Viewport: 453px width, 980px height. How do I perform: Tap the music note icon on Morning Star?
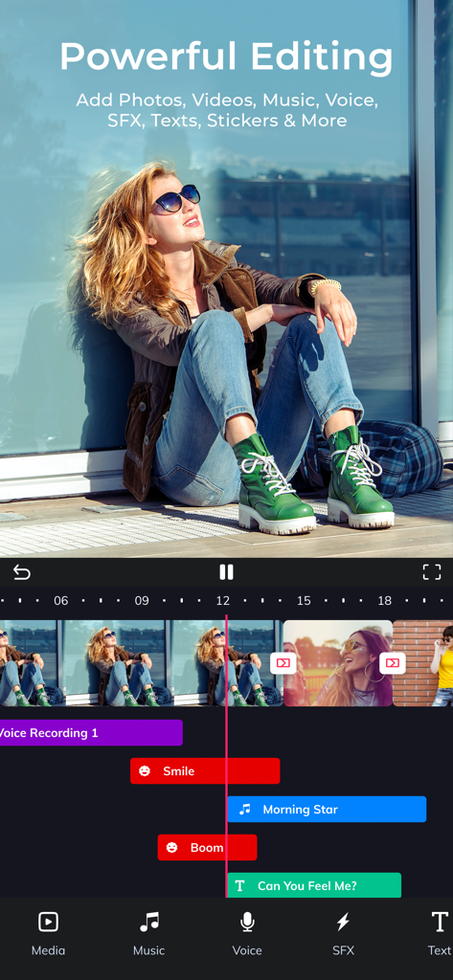click(x=244, y=809)
